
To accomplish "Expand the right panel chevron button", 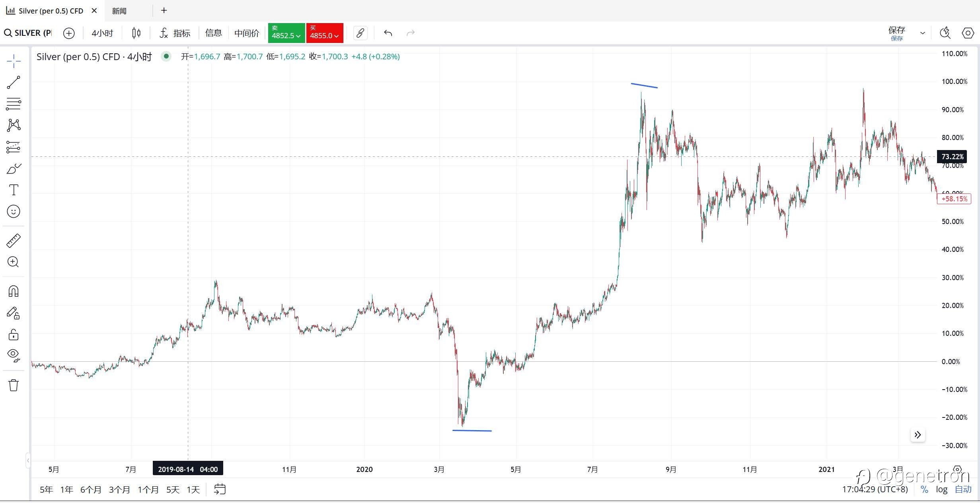I will (918, 435).
